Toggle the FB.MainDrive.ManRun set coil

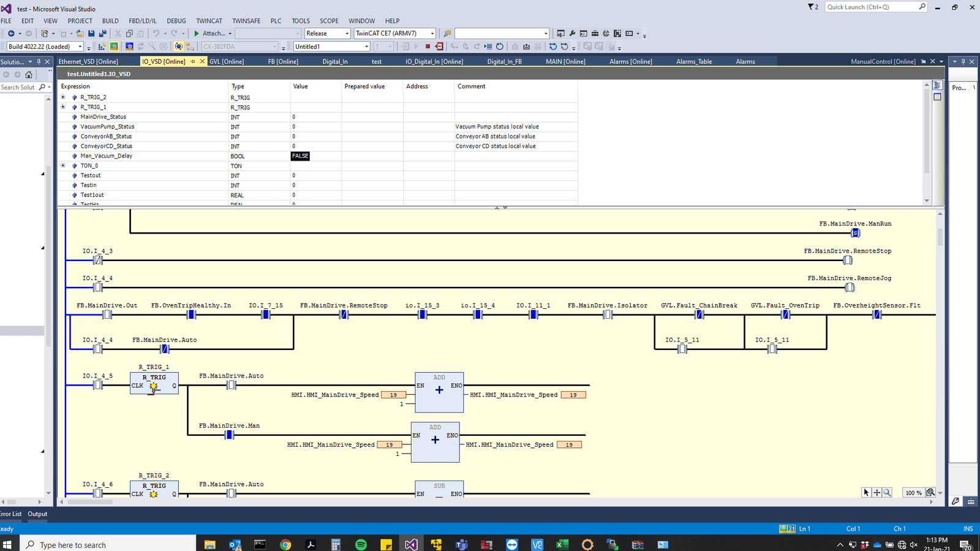(856, 233)
